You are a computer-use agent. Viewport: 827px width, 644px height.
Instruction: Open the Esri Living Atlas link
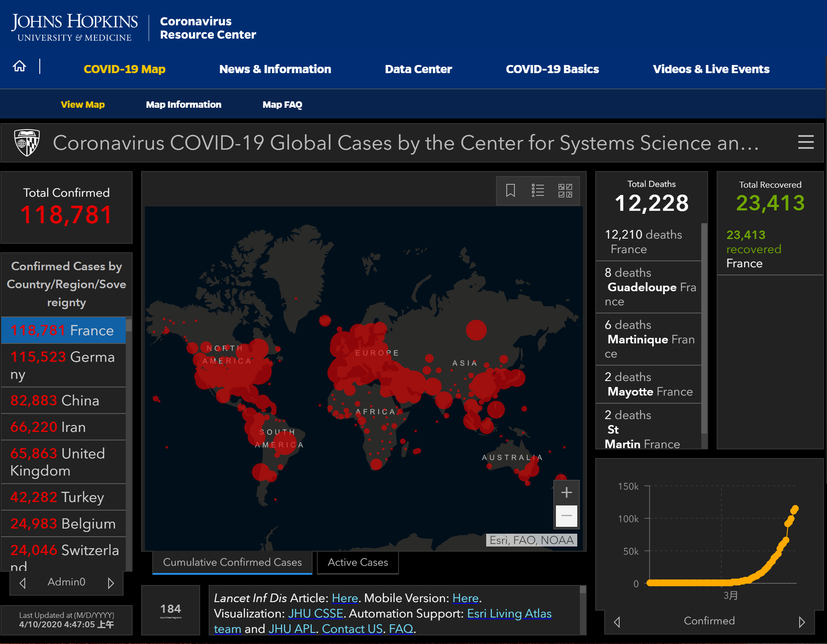pyautogui.click(x=509, y=614)
